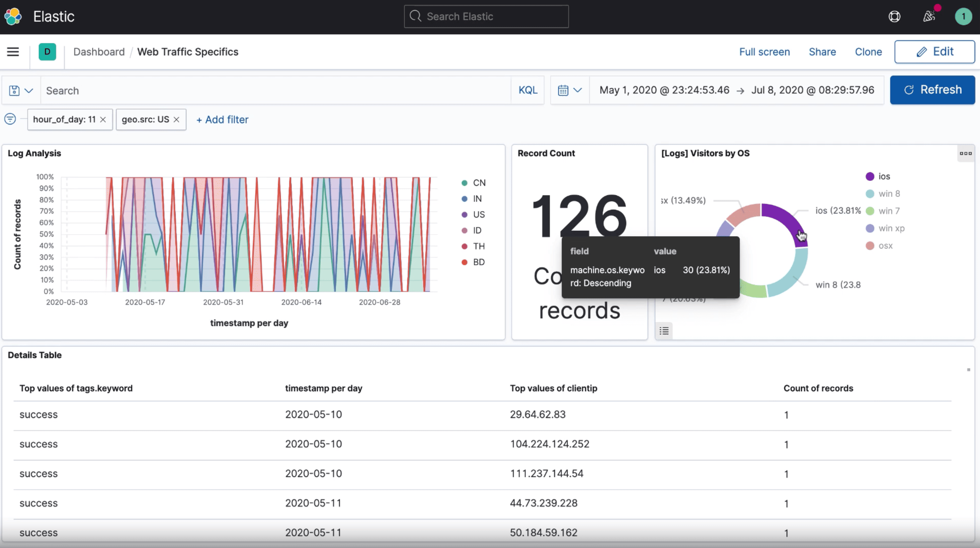
Task: Toggle the pie chart legend icon
Action: (x=664, y=331)
